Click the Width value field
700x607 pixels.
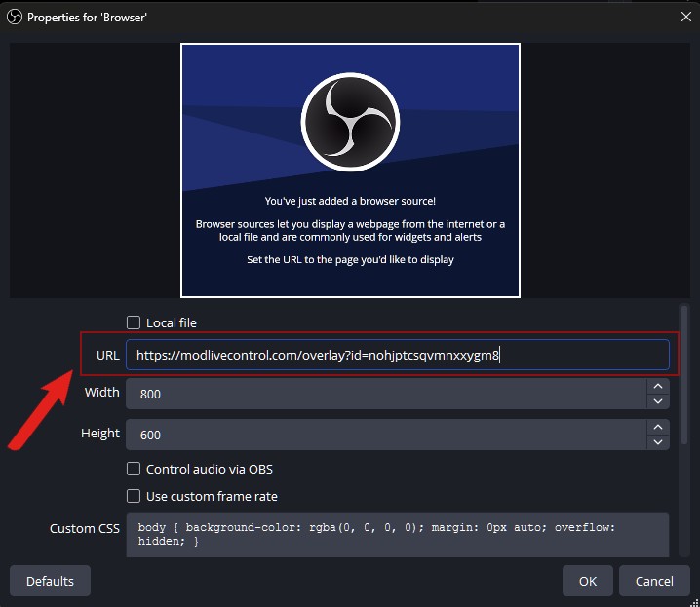[x=386, y=394]
